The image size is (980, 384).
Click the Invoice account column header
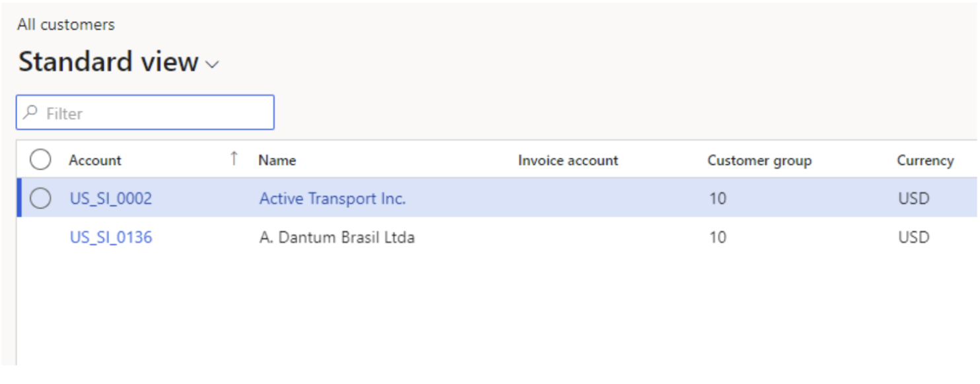pos(567,160)
